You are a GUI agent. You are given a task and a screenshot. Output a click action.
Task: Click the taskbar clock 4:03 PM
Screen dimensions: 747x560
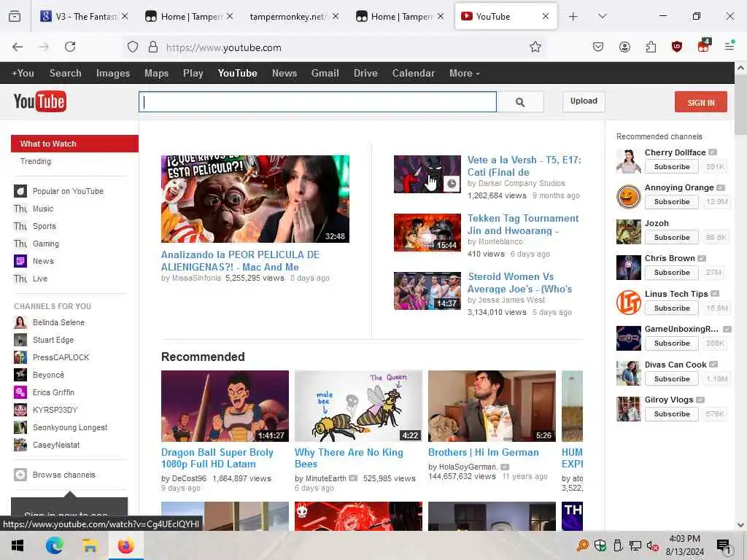(684, 539)
